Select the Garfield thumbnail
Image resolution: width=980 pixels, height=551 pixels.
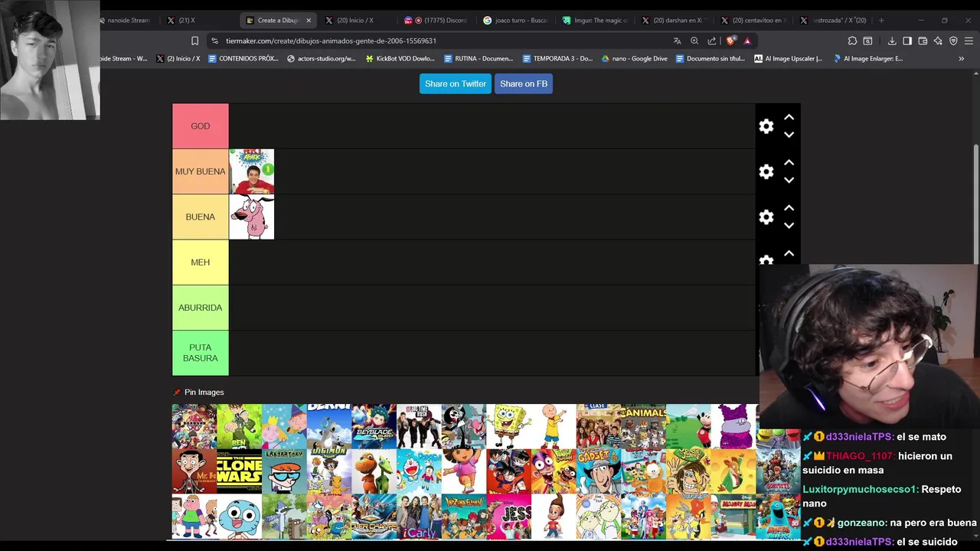click(x=644, y=471)
